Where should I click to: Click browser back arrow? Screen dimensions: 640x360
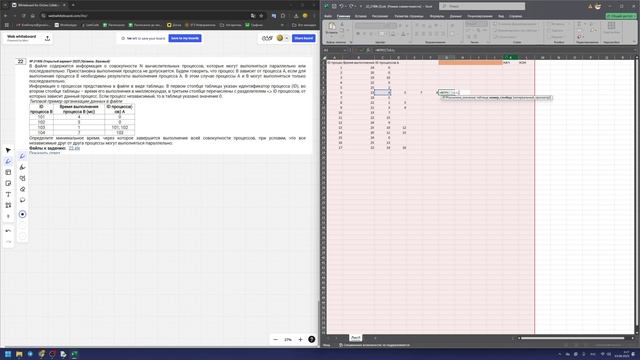pos(5,16)
